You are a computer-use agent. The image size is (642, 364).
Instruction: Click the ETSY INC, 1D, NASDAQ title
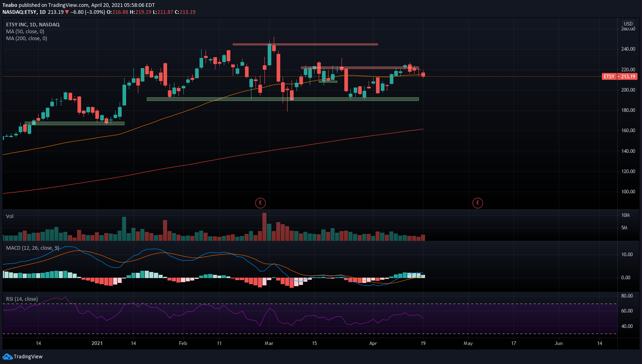(33, 25)
